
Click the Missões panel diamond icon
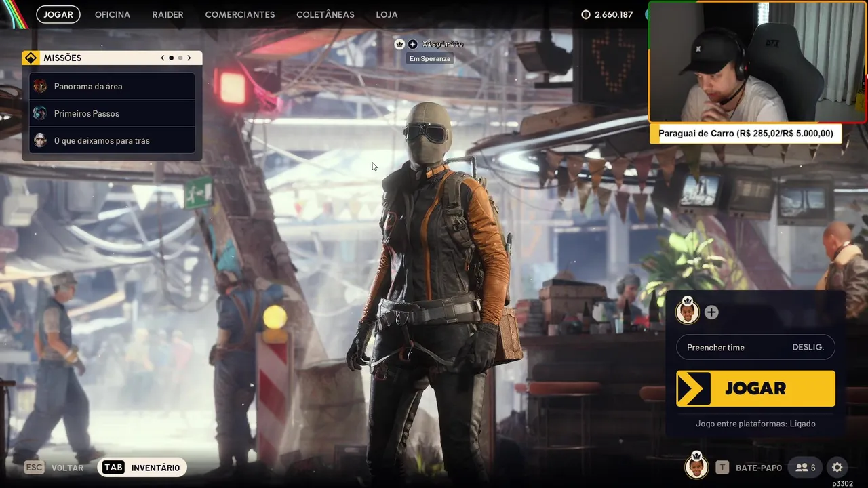[x=31, y=58]
